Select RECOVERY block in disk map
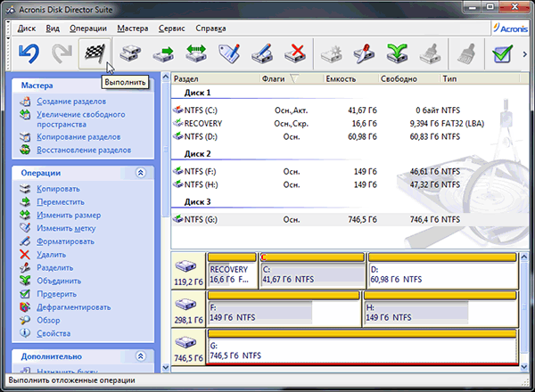535x392 pixels. [x=232, y=271]
